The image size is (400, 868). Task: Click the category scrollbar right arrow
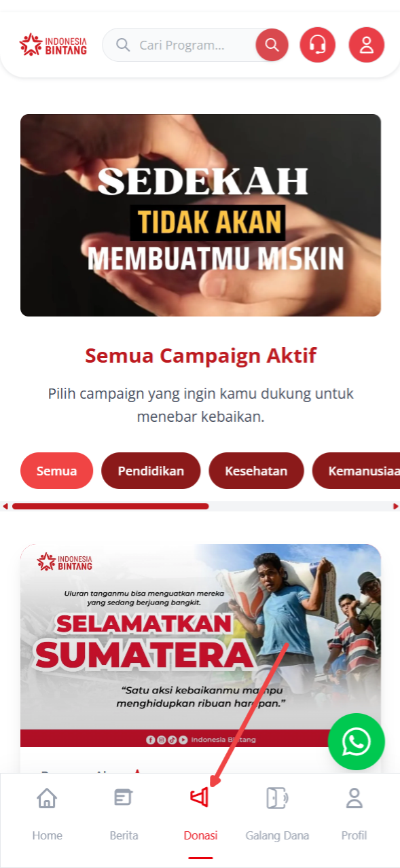click(x=396, y=507)
